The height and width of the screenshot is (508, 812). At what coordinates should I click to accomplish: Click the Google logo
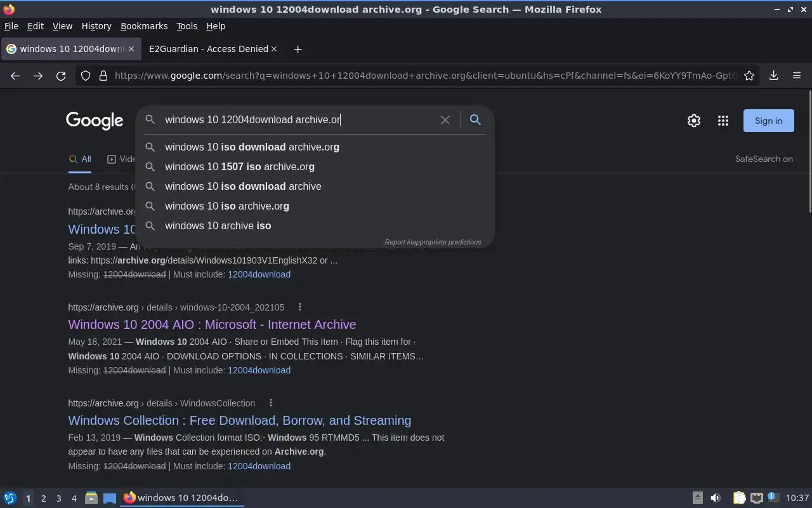95,121
